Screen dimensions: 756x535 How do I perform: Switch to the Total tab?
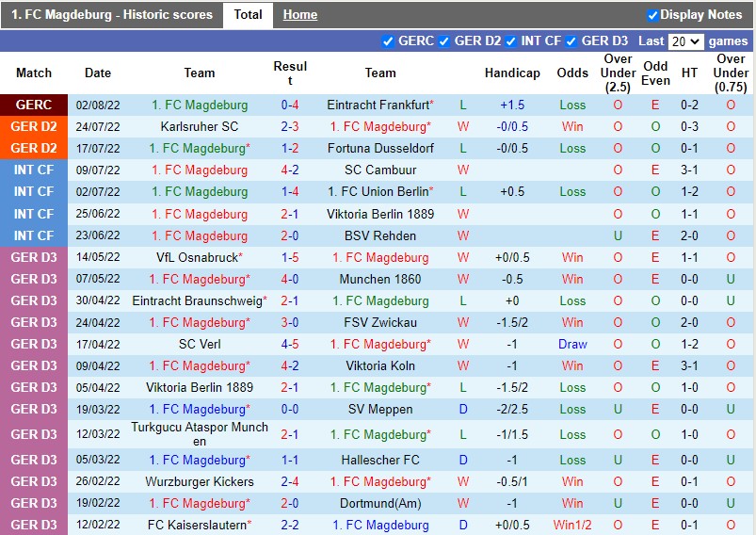point(248,15)
